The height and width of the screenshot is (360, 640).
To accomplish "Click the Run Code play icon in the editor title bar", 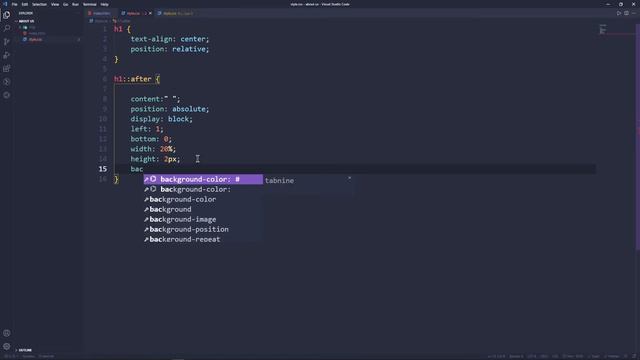I will coord(619,13).
